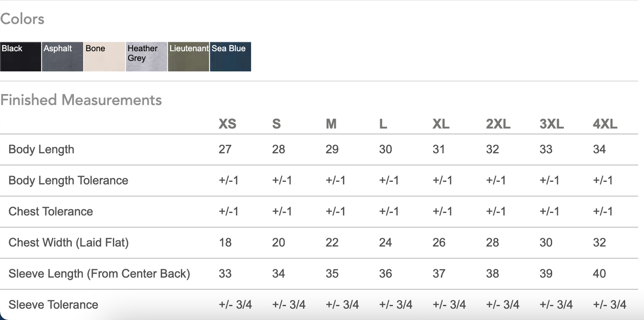The image size is (644, 320).
Task: Click the Chest Width (Laid Flat) label
Action: (69, 242)
